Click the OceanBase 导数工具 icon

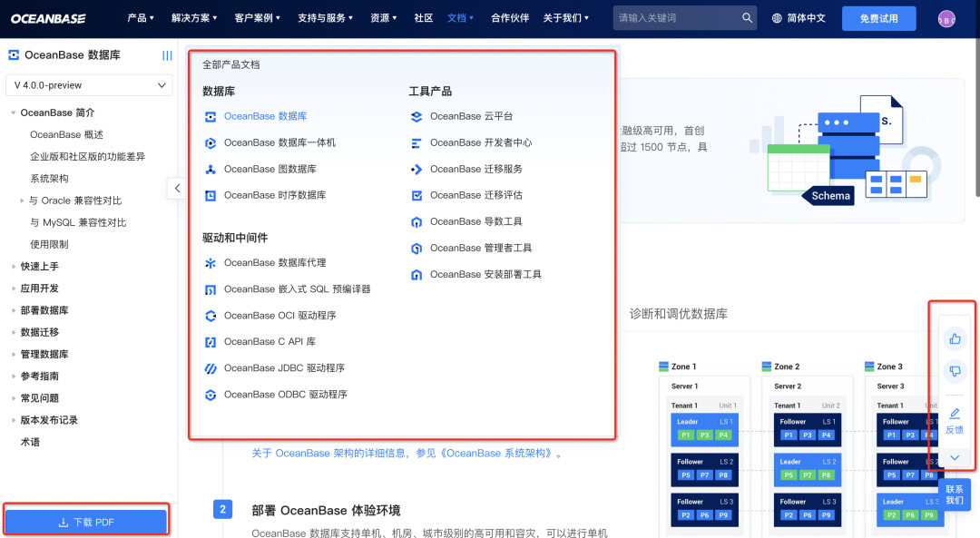[416, 222]
